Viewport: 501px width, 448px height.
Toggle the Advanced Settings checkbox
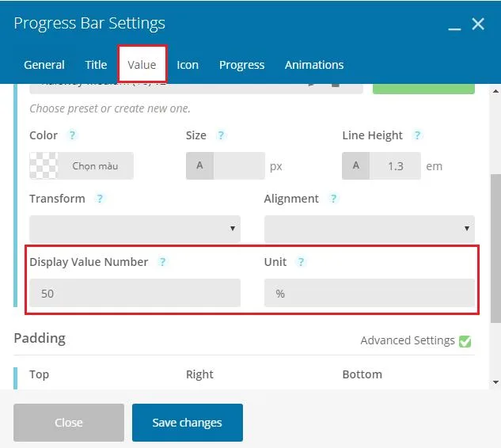[465, 341]
